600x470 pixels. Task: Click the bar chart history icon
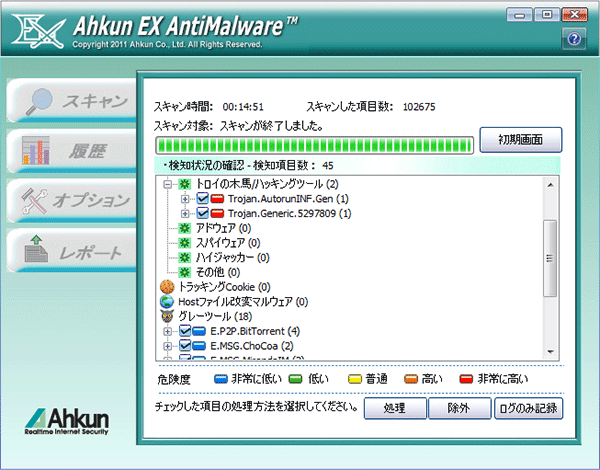(36, 150)
